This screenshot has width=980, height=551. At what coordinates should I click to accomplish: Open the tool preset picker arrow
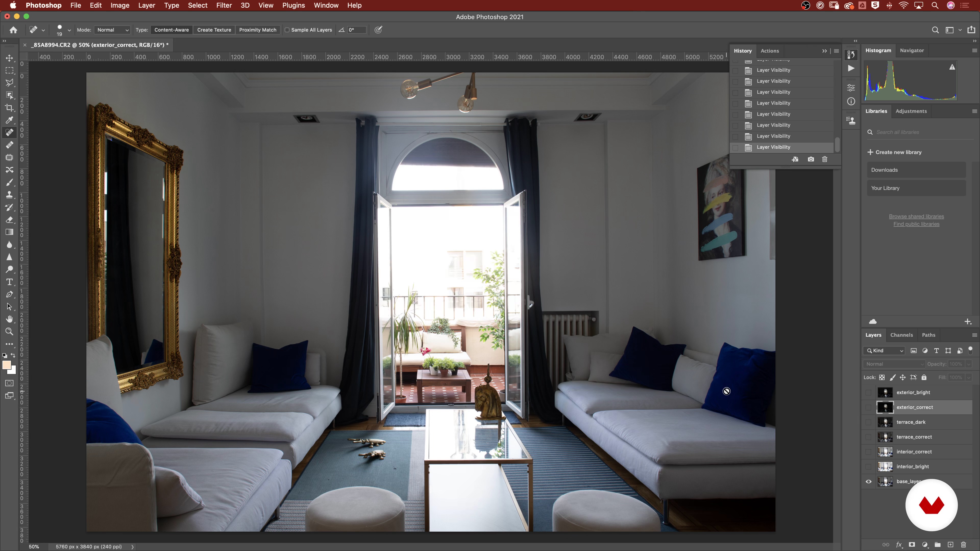43,30
